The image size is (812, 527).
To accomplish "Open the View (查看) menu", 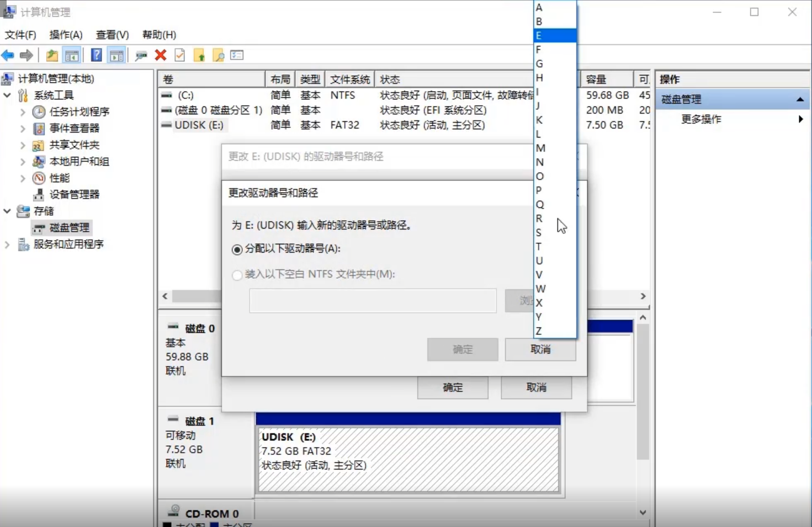I will click(112, 35).
